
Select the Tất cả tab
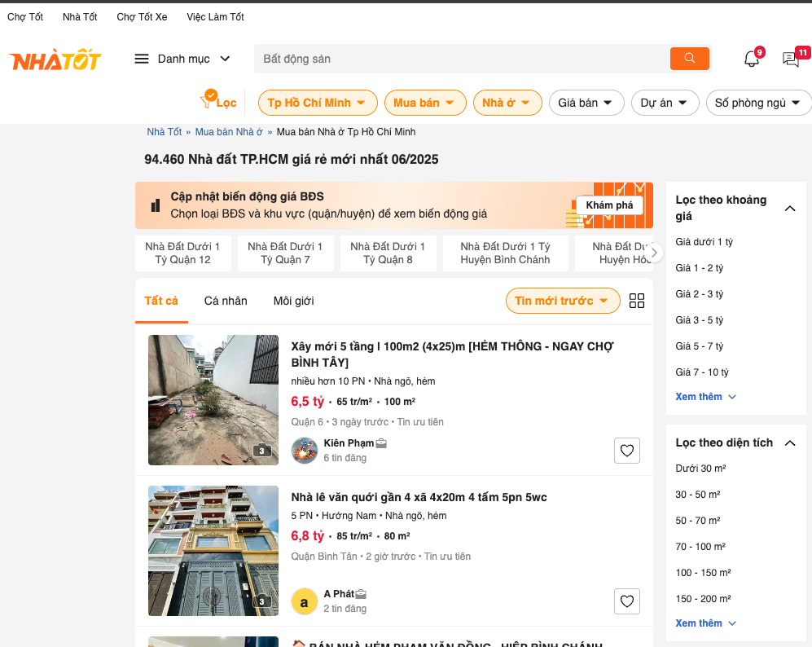(161, 301)
